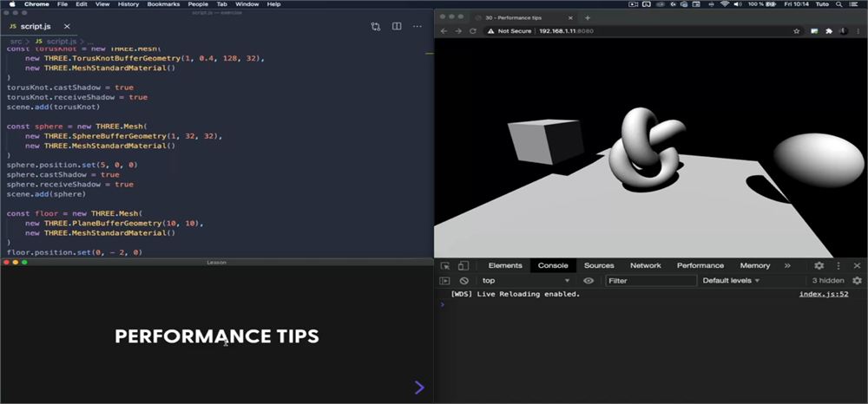Click the volume icon in menu bar
This screenshot has height=404, width=868.
(738, 3)
